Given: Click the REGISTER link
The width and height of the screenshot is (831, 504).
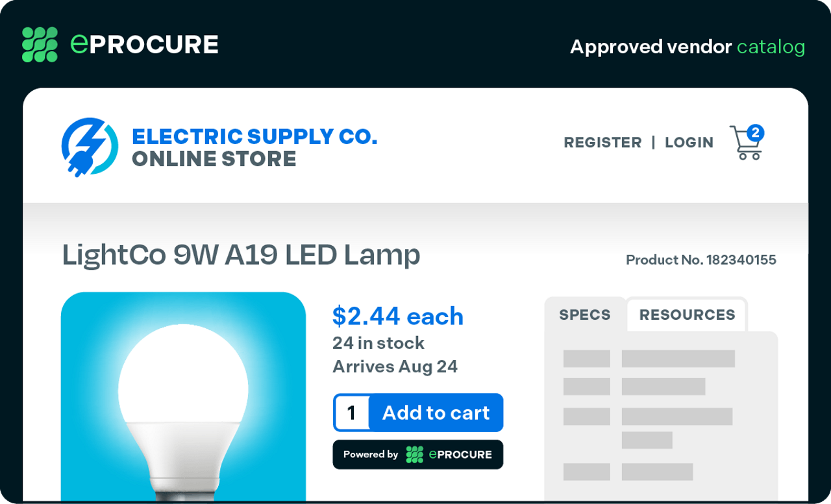Looking at the screenshot, I should (602, 143).
